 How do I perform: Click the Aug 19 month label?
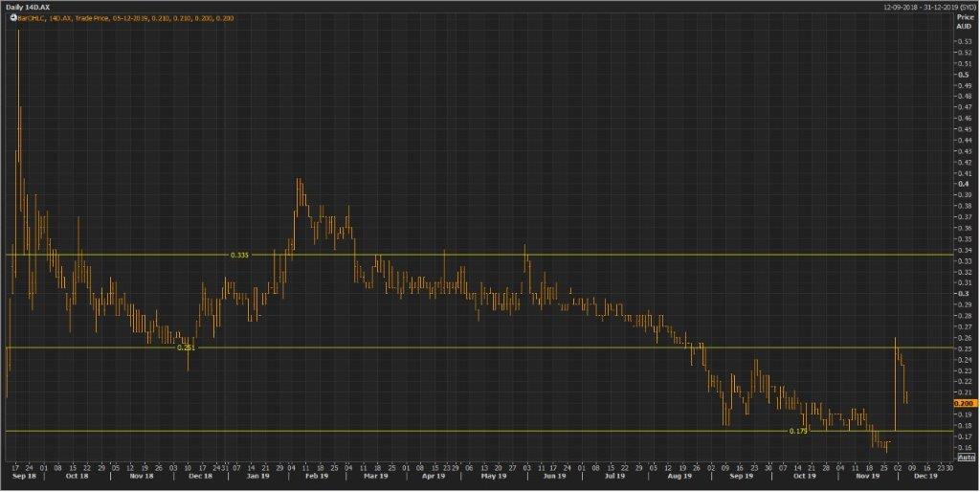678,474
